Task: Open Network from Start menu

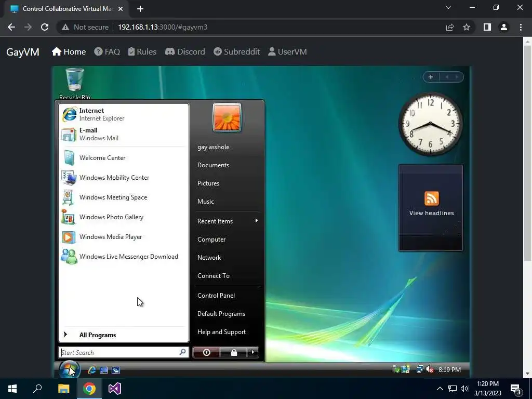Action: coord(209,258)
